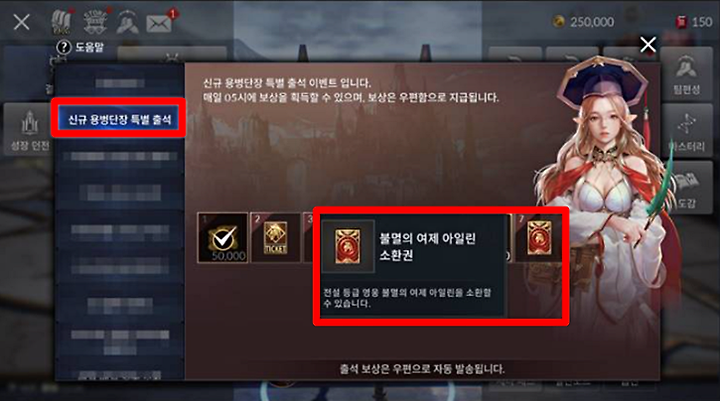The width and height of the screenshot is (720, 401).
Task: Open the 마스터리 mastery icon
Action: [686, 131]
